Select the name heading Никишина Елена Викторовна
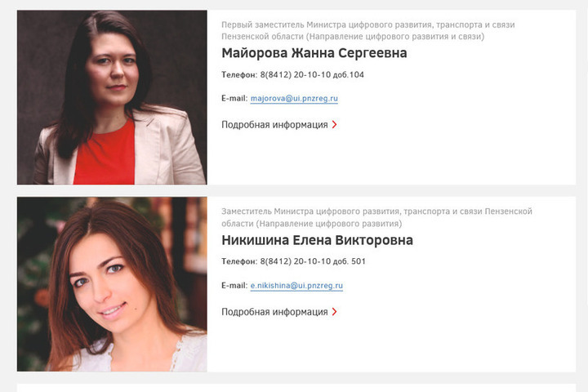This screenshot has height=392, width=588. 317,240
